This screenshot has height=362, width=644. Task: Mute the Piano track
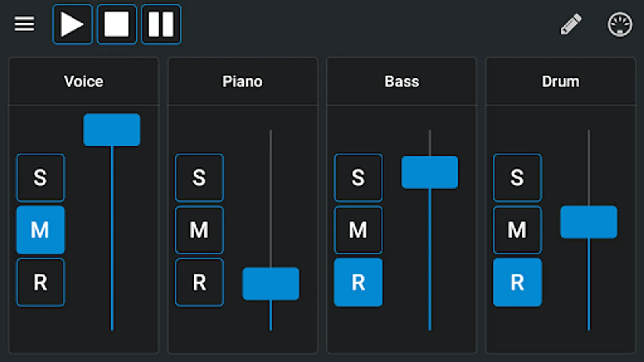[199, 230]
